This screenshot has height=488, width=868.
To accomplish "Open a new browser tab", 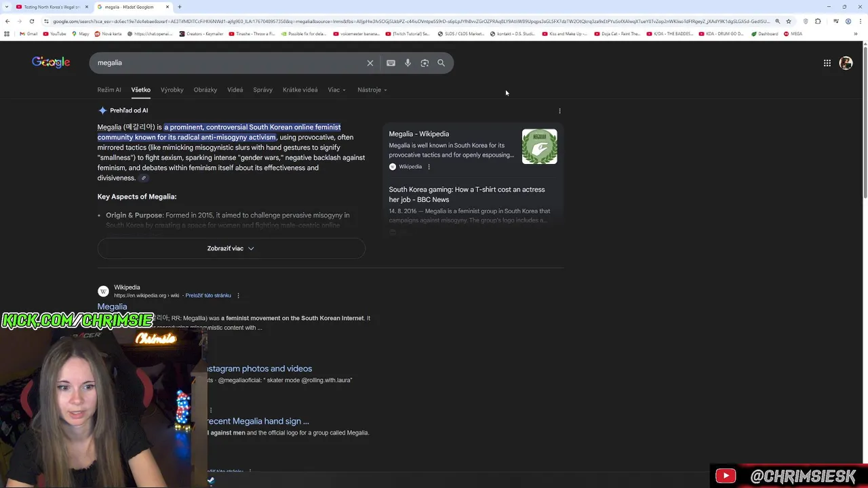I will click(x=179, y=7).
